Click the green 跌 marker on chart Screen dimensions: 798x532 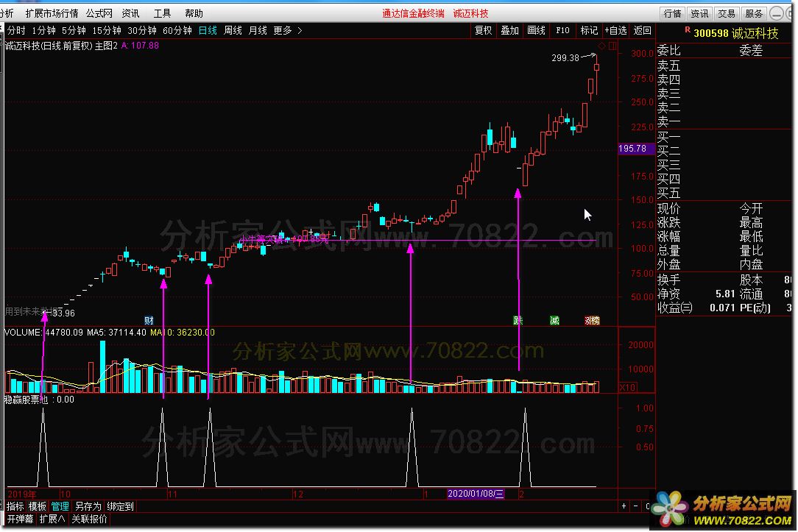[518, 320]
